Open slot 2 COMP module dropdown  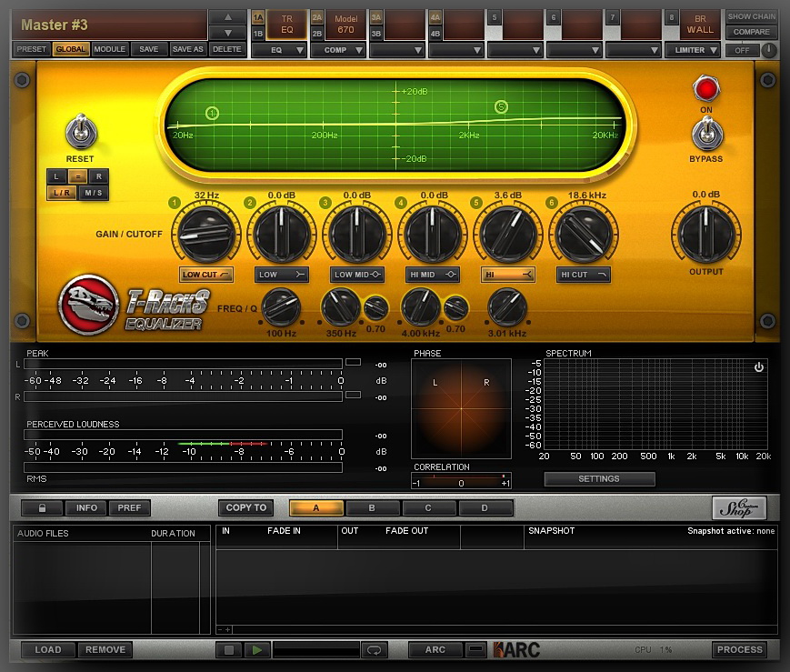(x=338, y=50)
